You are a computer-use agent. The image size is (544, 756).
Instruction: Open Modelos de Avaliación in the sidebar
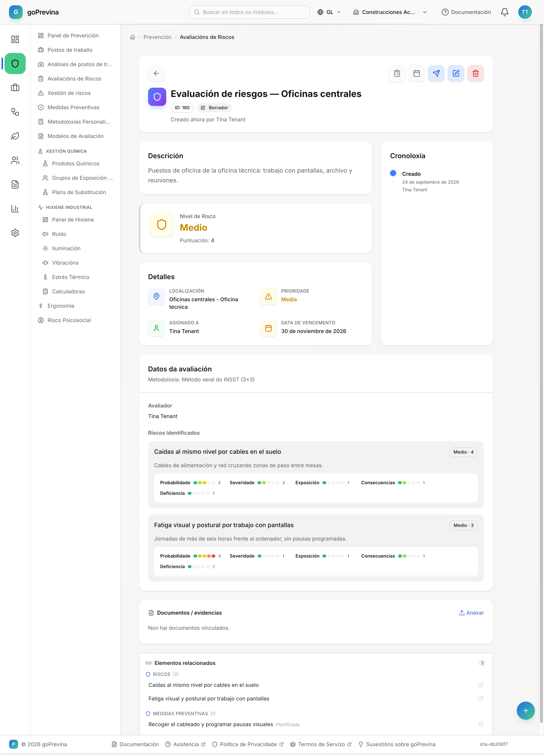[75, 136]
